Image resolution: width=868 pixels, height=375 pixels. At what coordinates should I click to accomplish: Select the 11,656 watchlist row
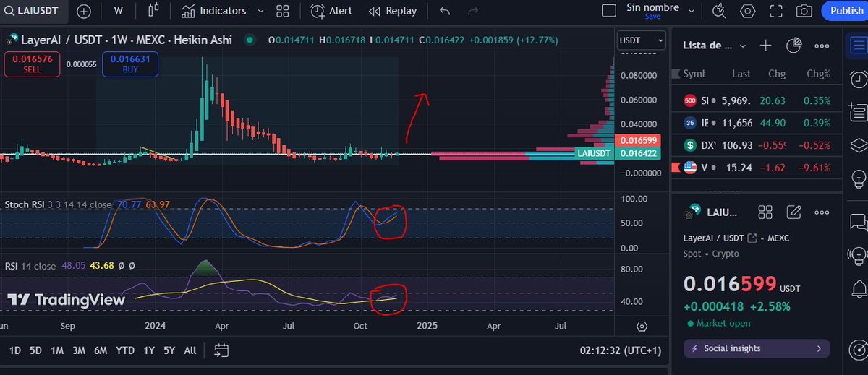click(756, 123)
